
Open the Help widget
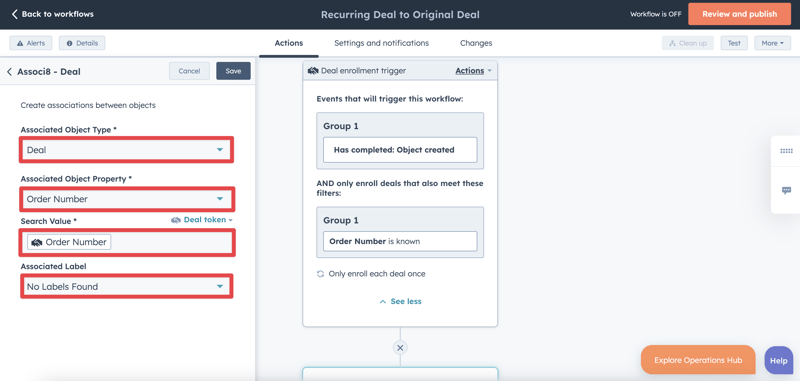click(779, 360)
